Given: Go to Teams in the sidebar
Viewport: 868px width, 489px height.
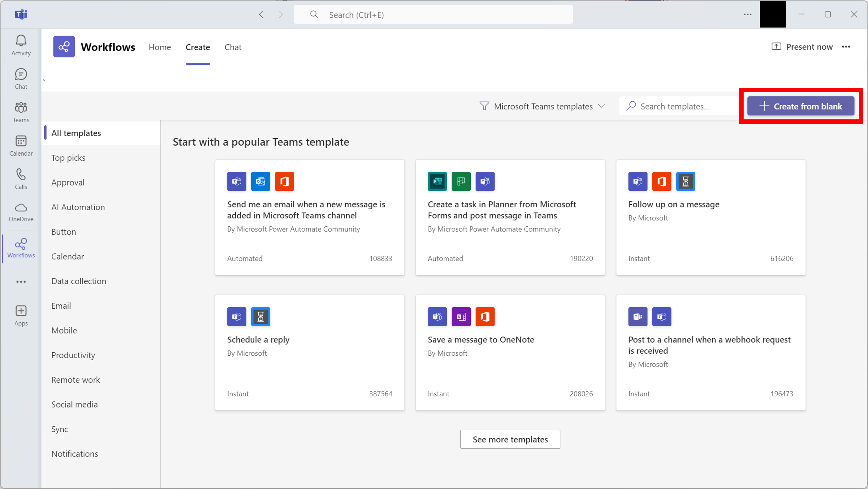Looking at the screenshot, I should click(21, 112).
